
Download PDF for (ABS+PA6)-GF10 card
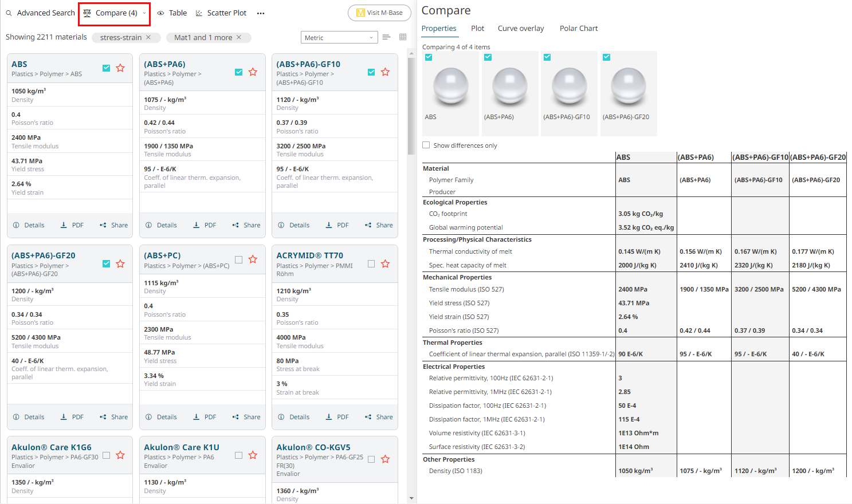[x=337, y=225]
